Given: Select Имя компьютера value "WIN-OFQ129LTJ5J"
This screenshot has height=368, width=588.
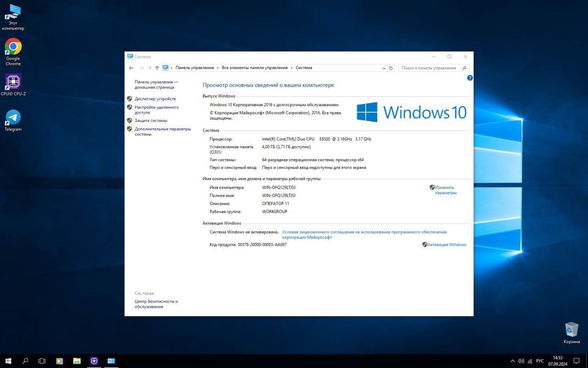Looking at the screenshot, I should coord(278,188).
